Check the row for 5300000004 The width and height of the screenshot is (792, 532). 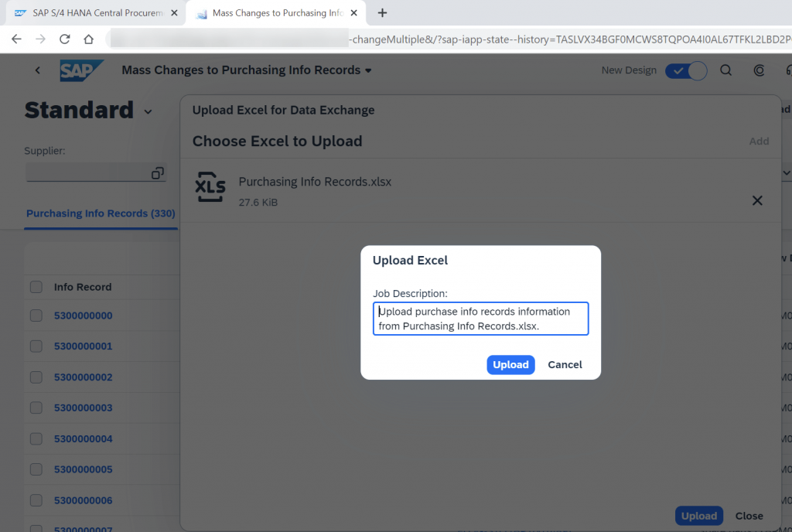36,438
